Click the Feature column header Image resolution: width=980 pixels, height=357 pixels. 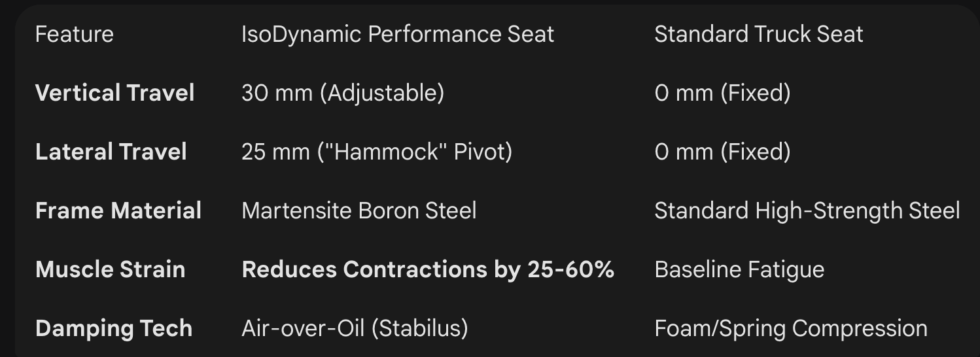pos(74,34)
